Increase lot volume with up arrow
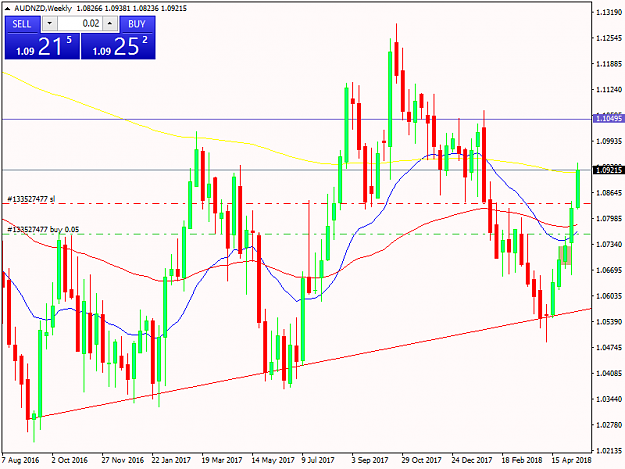 [x=110, y=24]
